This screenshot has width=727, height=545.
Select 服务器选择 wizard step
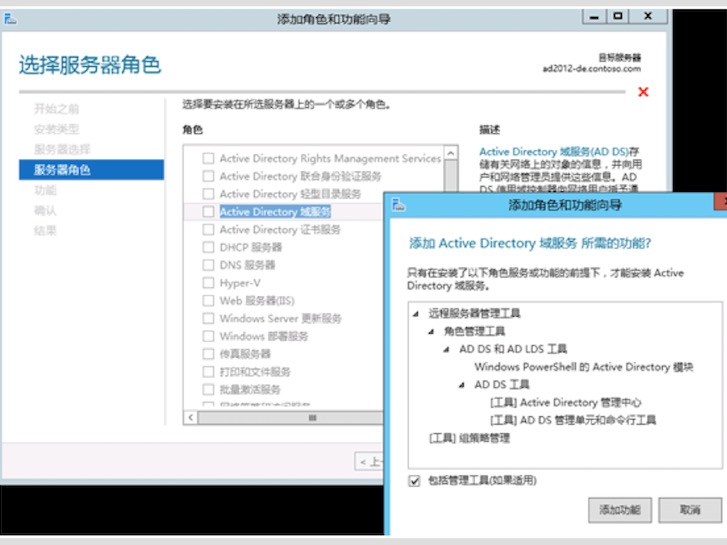click(x=62, y=149)
